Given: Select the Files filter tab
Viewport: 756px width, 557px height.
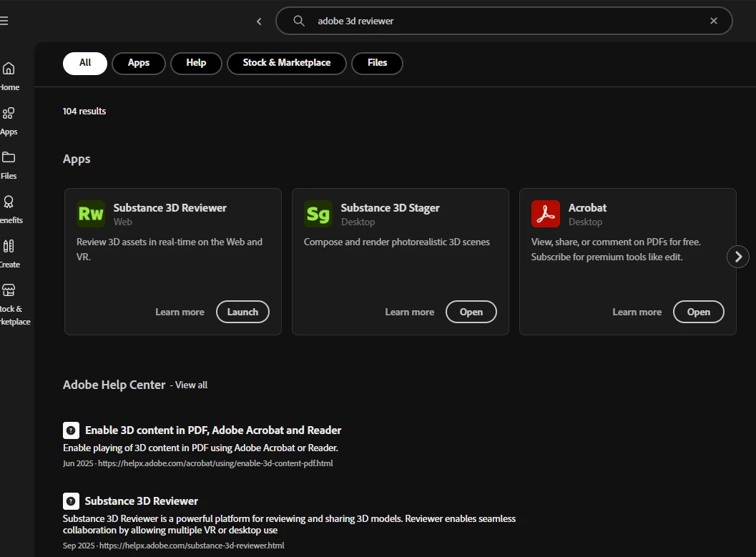Looking at the screenshot, I should pos(377,63).
